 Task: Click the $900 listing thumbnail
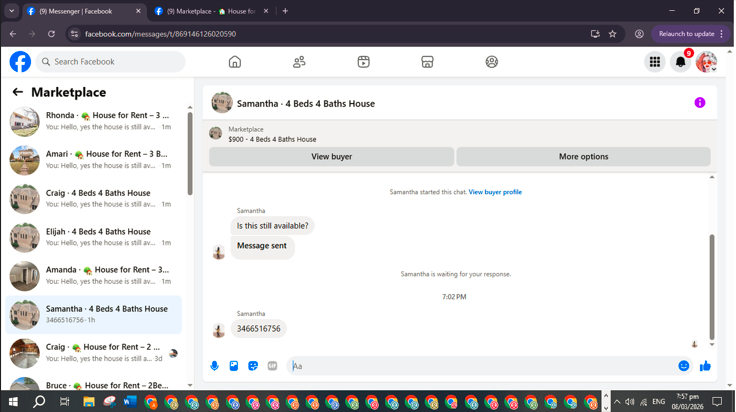tap(215, 133)
